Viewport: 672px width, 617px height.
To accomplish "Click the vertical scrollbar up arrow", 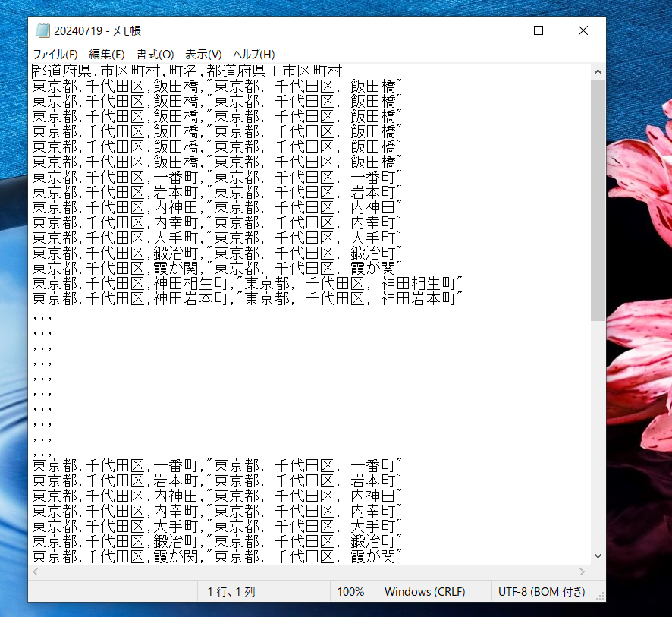I will coord(598,72).
